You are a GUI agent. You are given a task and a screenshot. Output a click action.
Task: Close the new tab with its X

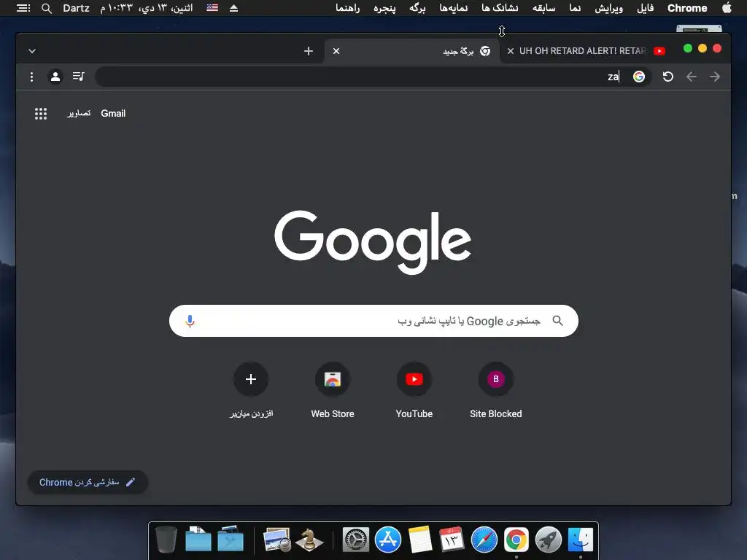point(336,51)
